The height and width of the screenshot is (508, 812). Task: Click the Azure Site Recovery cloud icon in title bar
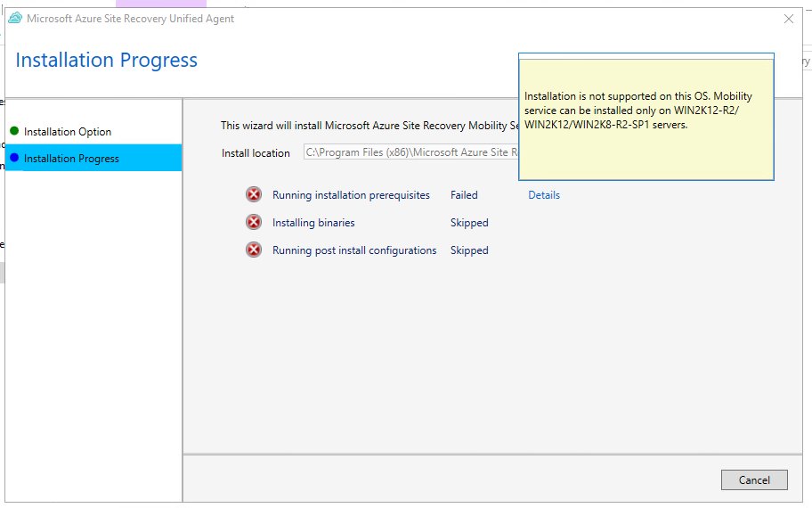pyautogui.click(x=15, y=18)
